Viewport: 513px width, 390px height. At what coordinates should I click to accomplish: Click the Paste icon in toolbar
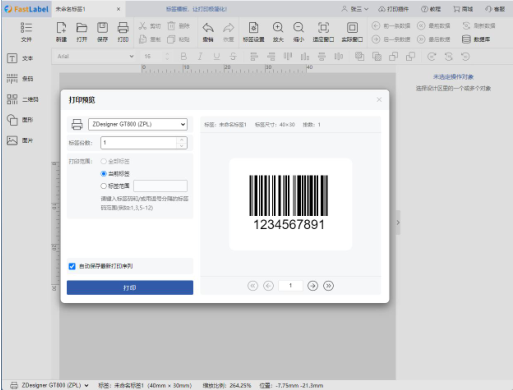point(171,39)
